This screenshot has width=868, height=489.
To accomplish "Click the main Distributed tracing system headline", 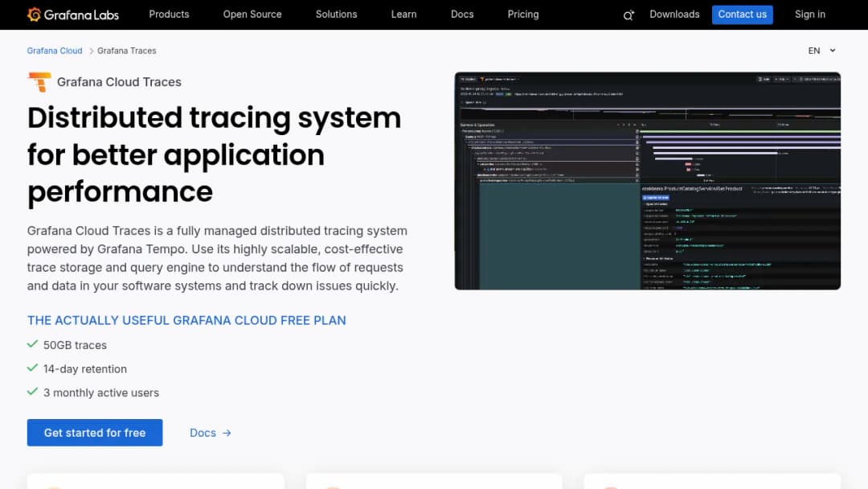I will pyautogui.click(x=215, y=154).
